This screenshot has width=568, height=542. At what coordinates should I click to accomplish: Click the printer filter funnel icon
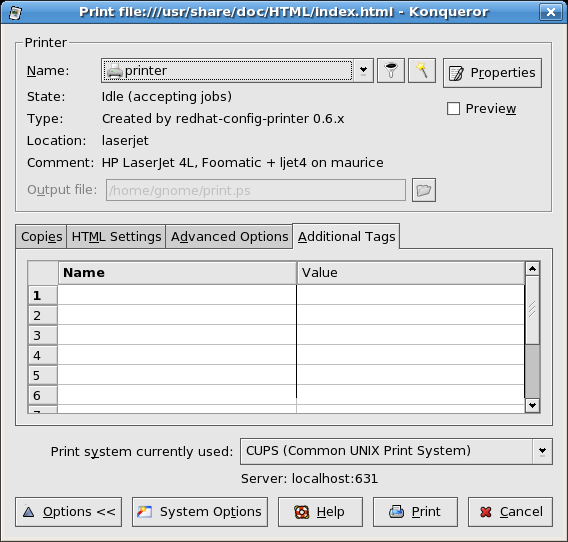390,71
